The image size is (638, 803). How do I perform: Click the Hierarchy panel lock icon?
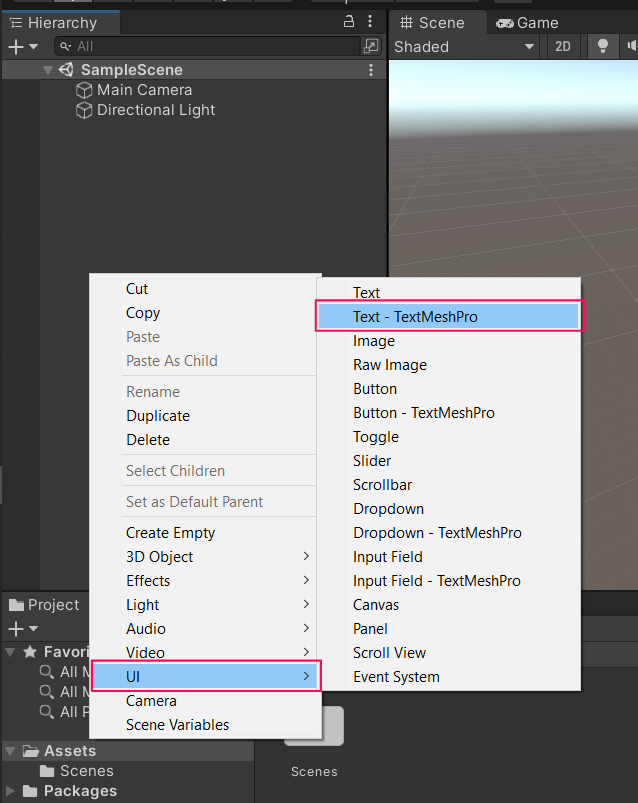coord(349,22)
